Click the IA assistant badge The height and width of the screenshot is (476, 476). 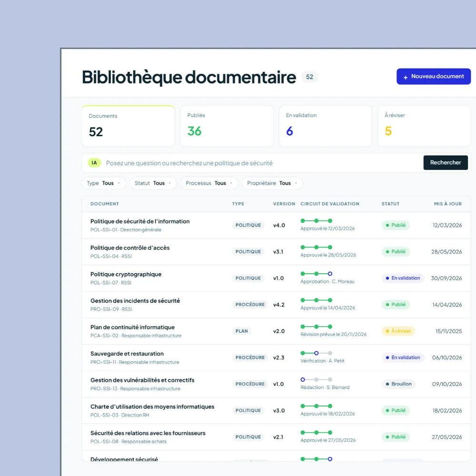pos(94,163)
